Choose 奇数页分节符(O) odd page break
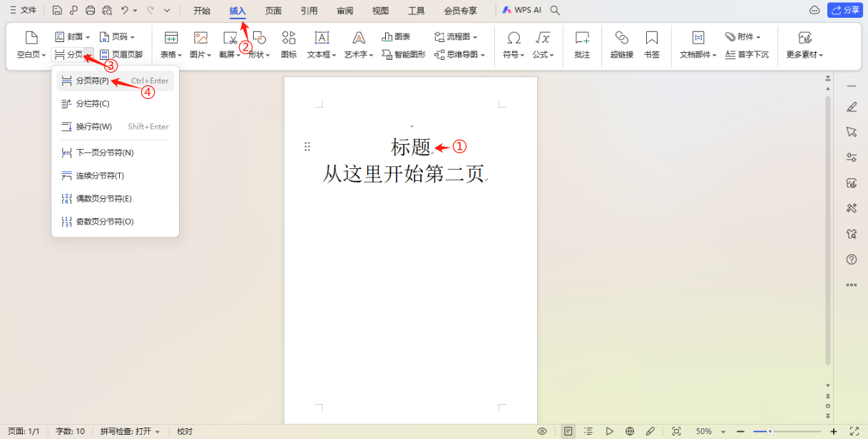The image size is (868, 439). (115, 222)
